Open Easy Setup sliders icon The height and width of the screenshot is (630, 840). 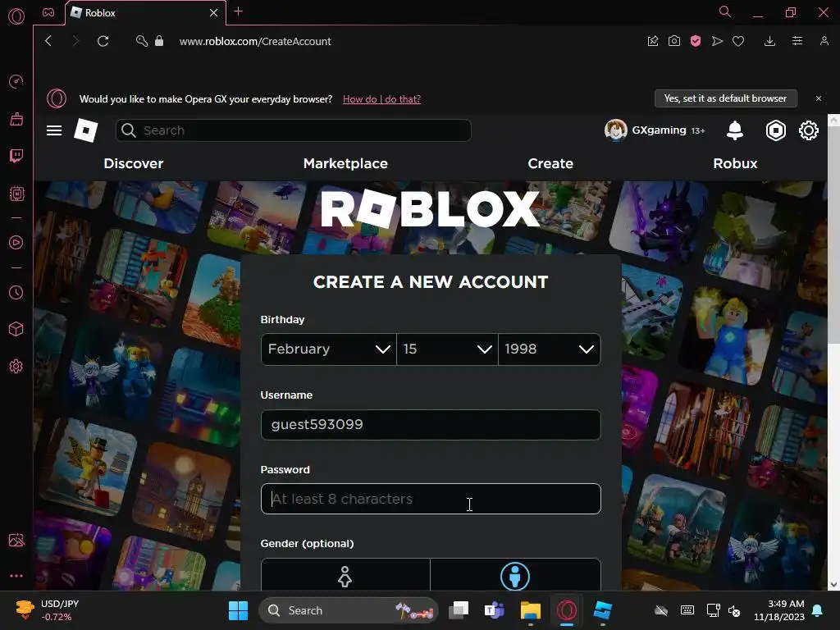pyautogui.click(x=797, y=41)
